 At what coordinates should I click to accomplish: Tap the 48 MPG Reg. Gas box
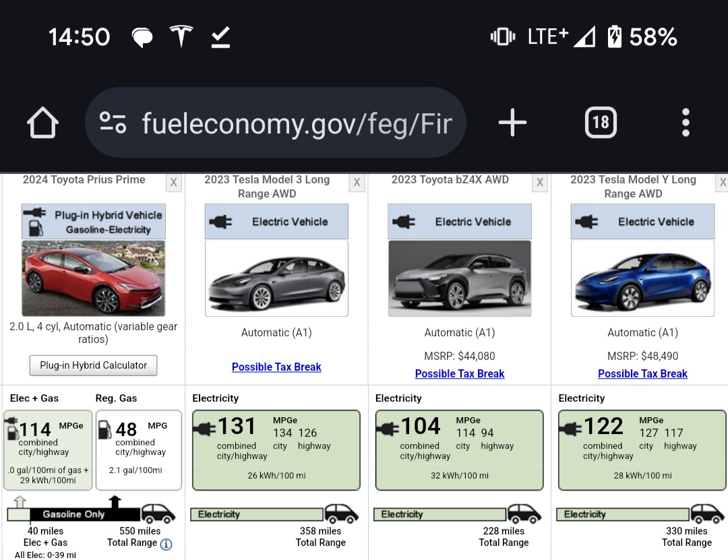click(x=138, y=450)
